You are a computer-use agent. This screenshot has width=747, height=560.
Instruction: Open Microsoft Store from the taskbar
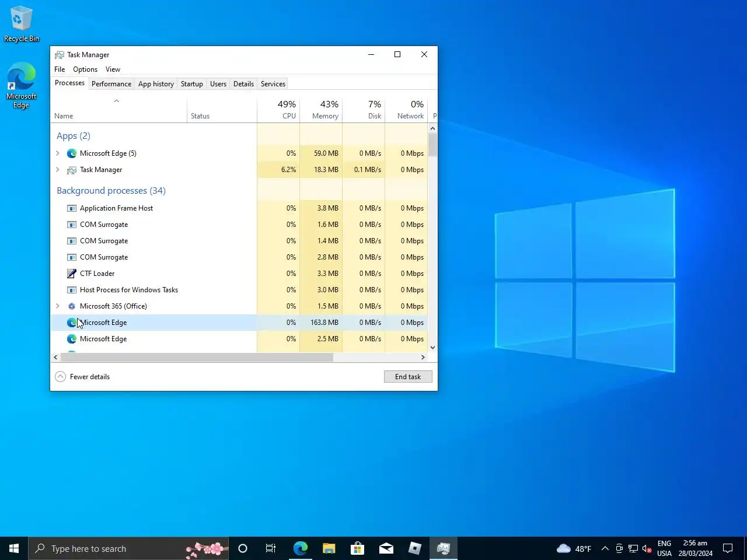[x=357, y=548]
